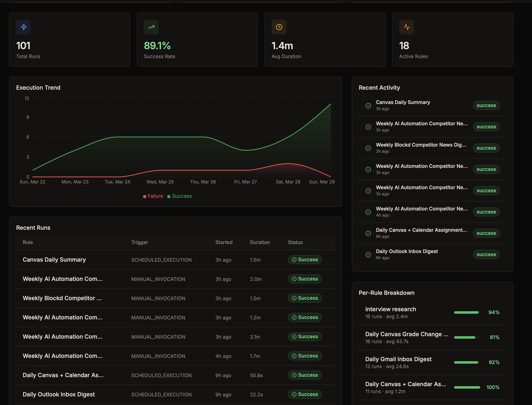Viewport: 532px width, 405px height.
Task: Click the lightning bolt Total Runs icon
Action: click(24, 27)
